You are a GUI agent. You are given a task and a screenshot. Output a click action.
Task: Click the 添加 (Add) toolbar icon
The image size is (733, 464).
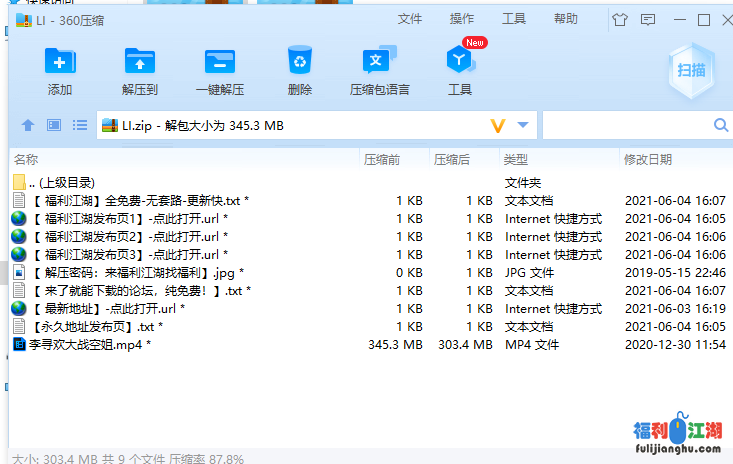pos(60,63)
